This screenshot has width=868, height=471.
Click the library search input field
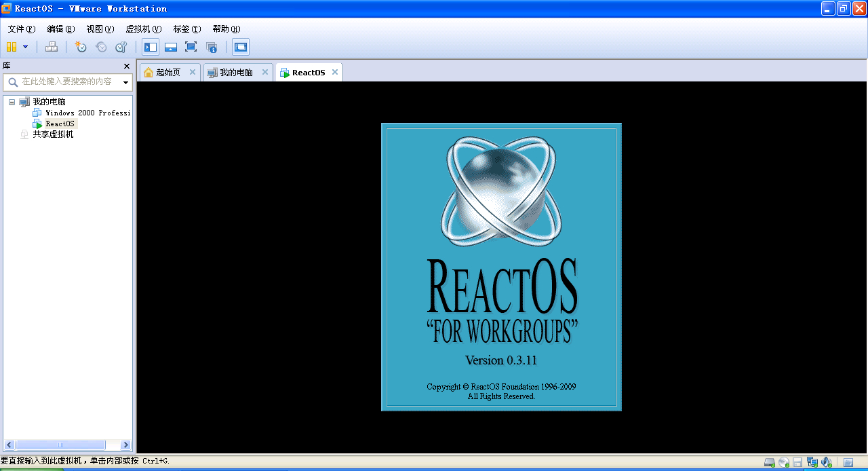[x=69, y=81]
